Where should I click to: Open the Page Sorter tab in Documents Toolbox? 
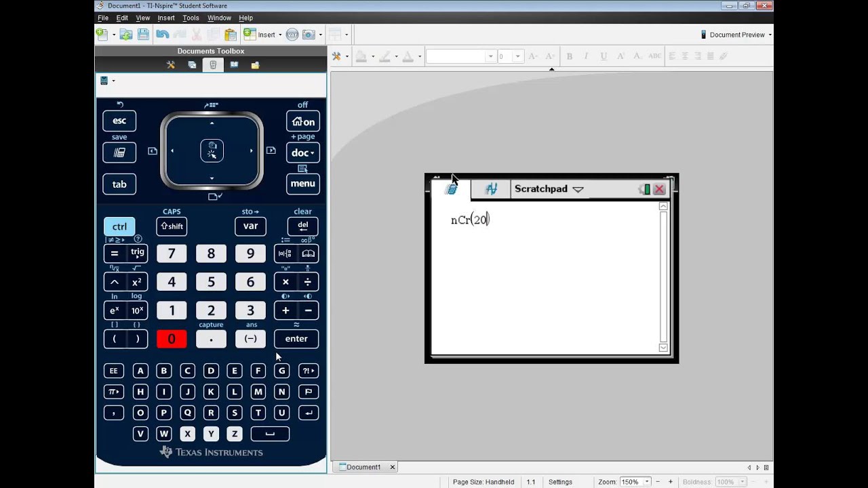tap(192, 65)
